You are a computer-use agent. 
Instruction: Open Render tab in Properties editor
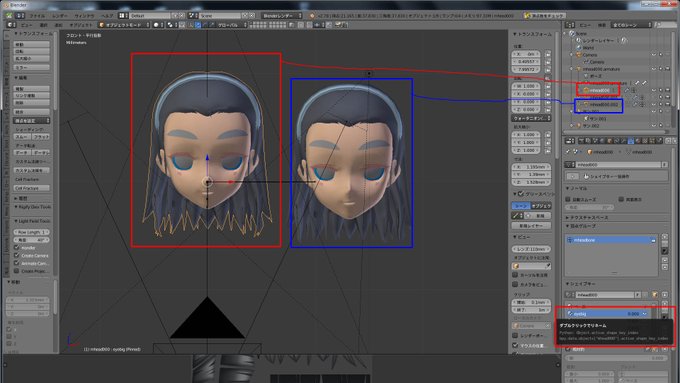[x=582, y=141]
